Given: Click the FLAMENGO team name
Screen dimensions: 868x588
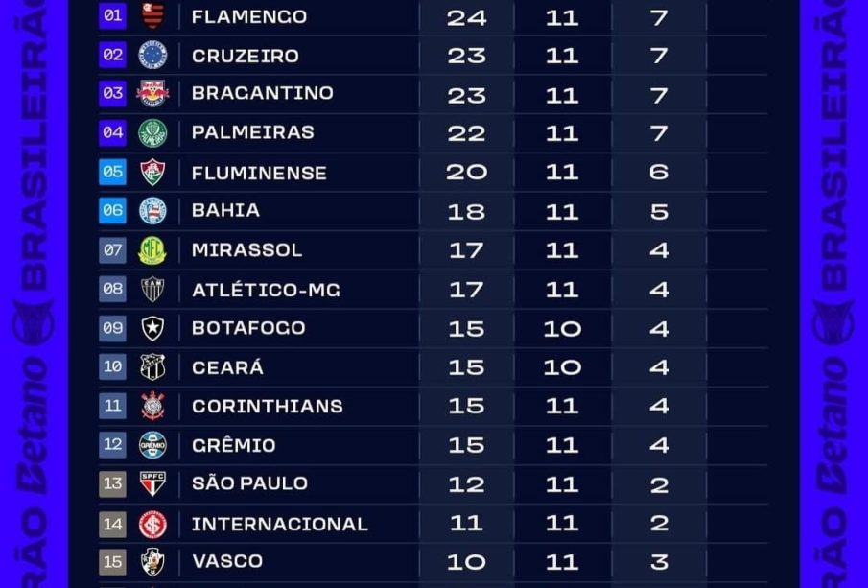Looking at the screenshot, I should (249, 16).
